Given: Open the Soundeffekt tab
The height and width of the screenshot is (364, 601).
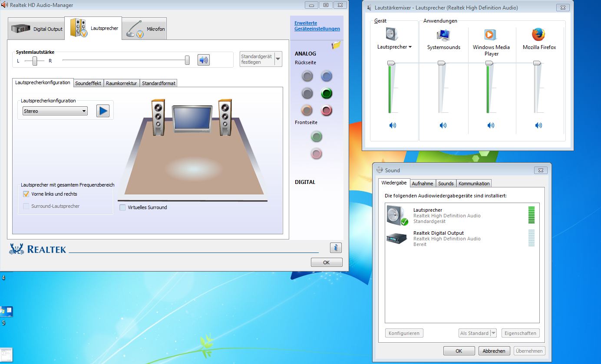Looking at the screenshot, I should pyautogui.click(x=88, y=83).
